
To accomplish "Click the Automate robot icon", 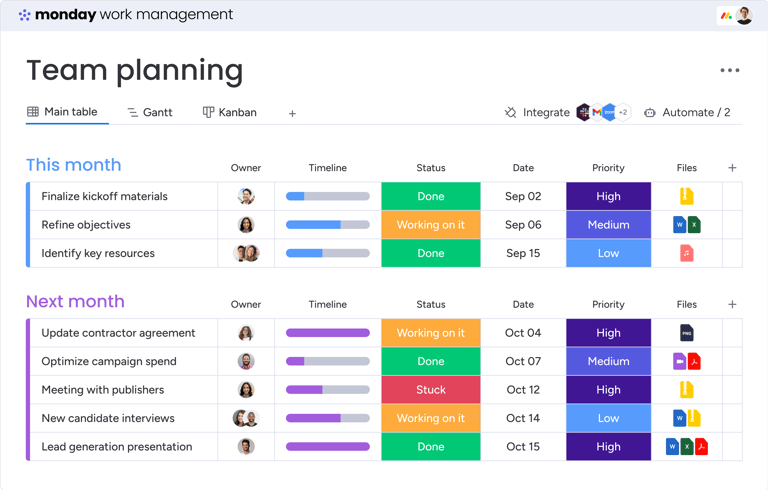I will click(649, 113).
